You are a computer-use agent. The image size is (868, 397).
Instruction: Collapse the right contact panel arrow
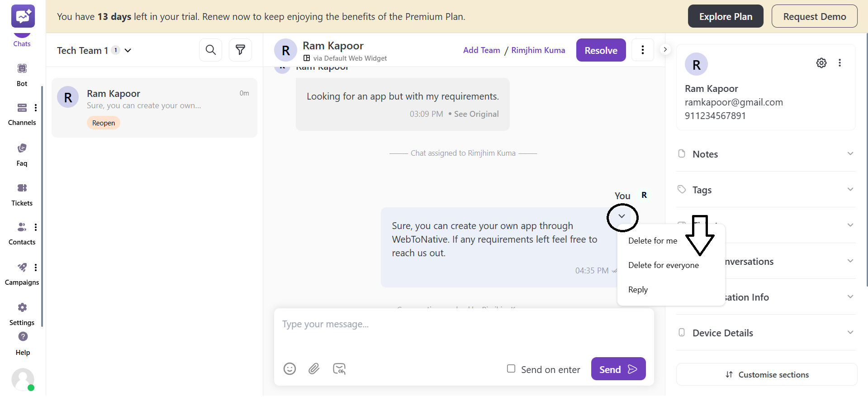coord(665,49)
